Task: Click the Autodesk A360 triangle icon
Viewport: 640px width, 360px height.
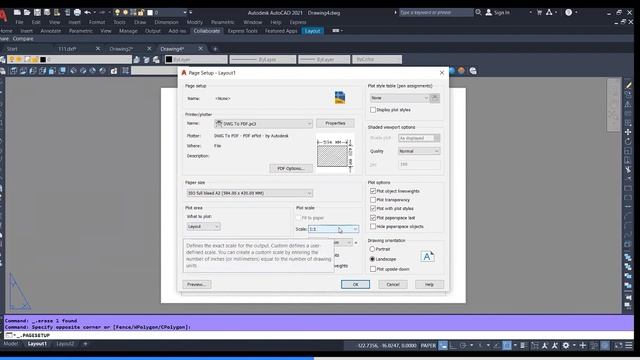Action: coord(549,13)
